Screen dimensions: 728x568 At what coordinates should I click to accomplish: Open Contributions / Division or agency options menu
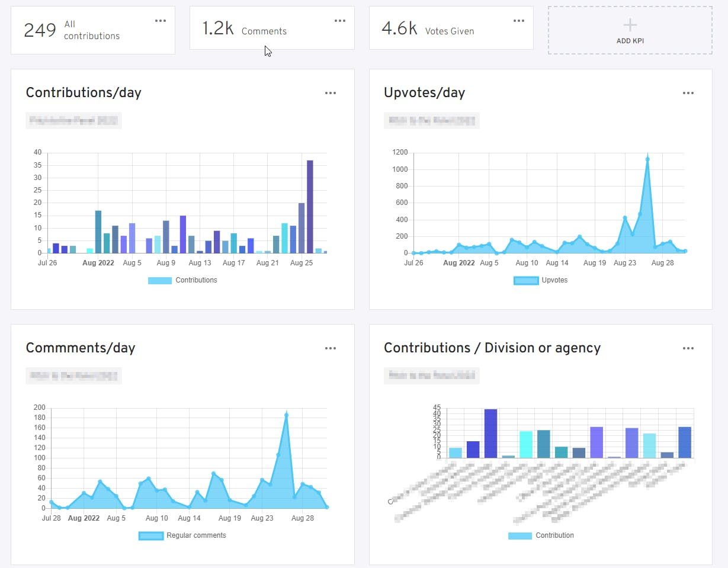click(x=688, y=348)
